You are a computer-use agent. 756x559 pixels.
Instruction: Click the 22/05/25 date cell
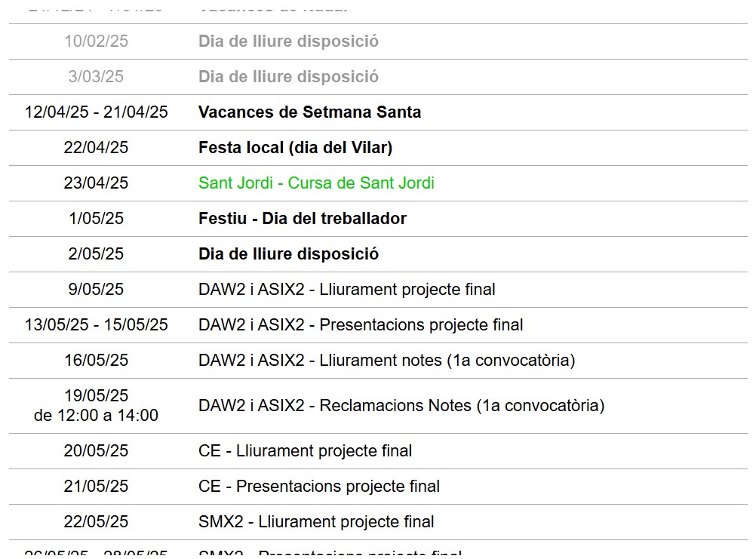click(96, 522)
